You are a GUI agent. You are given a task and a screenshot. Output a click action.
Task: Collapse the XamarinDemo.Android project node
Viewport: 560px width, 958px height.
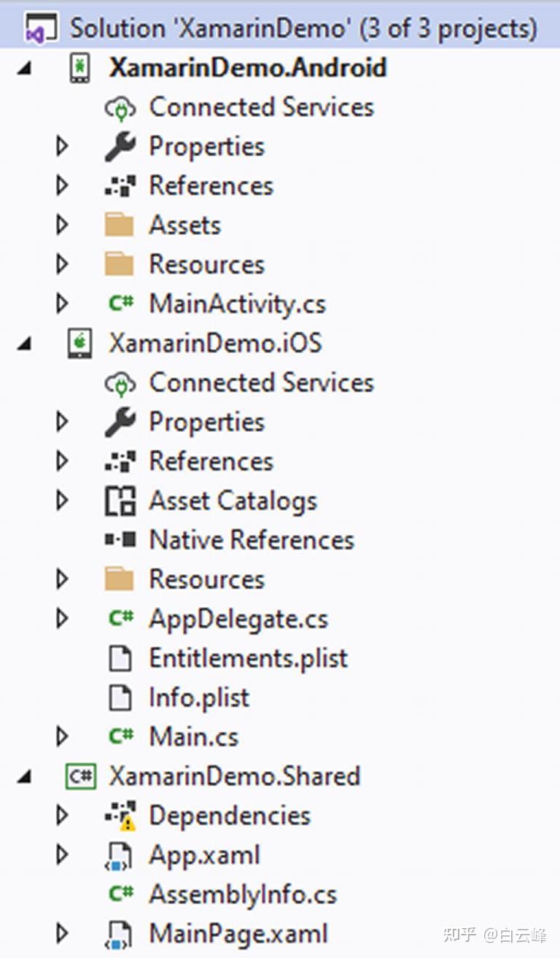pyautogui.click(x=25, y=69)
